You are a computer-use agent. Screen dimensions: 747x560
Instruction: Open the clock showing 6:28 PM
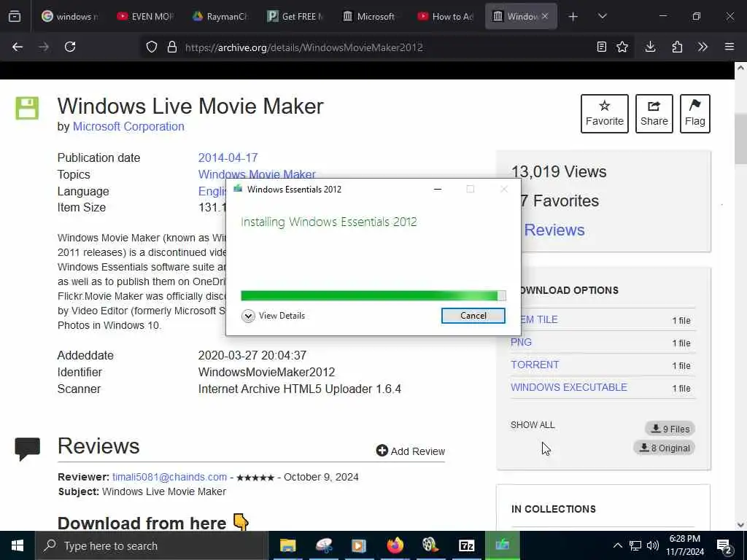tap(684, 545)
